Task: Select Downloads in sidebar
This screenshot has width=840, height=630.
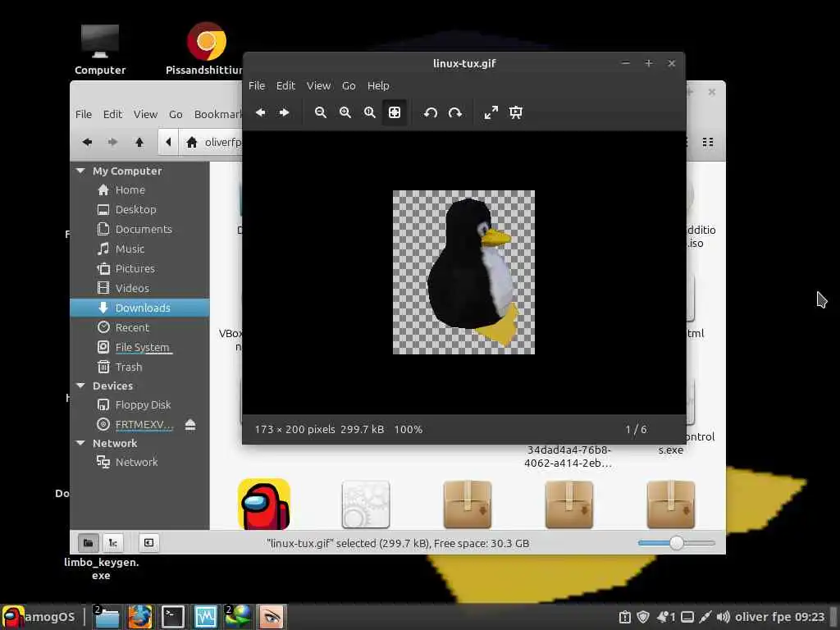Action: (x=139, y=308)
